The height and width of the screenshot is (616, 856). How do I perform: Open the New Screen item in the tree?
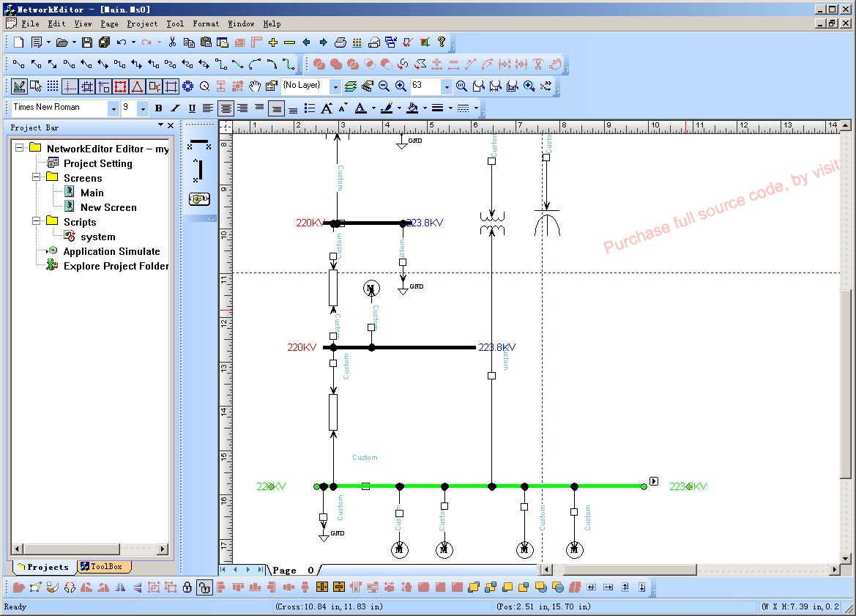[108, 207]
